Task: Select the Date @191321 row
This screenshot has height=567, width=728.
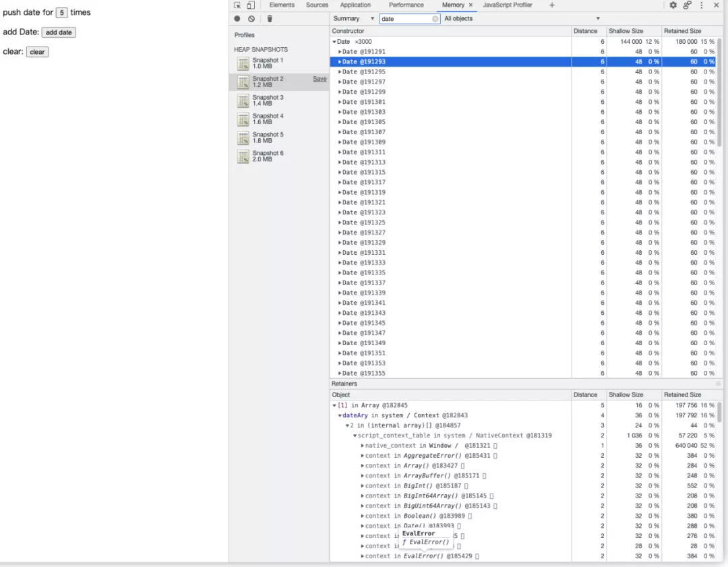Action: (x=522, y=202)
